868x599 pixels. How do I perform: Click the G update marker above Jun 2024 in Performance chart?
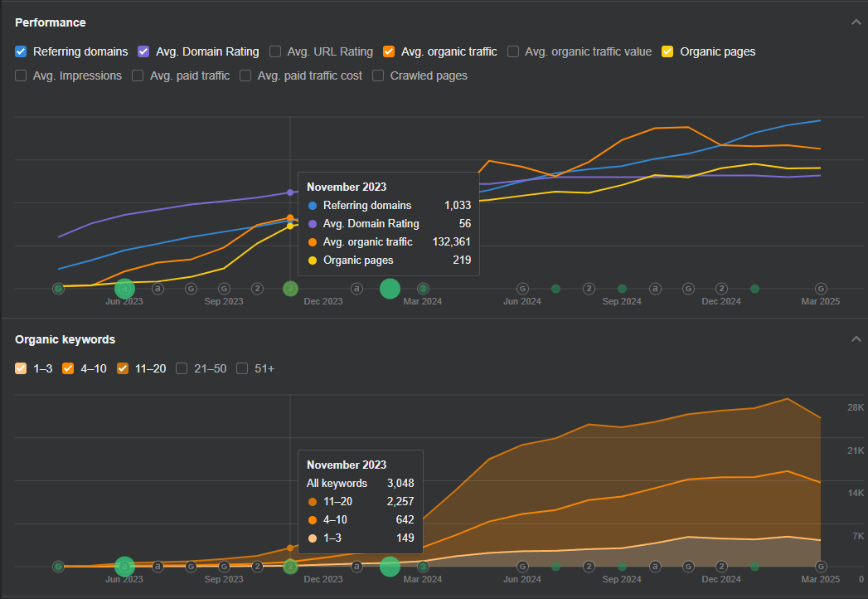click(x=522, y=289)
